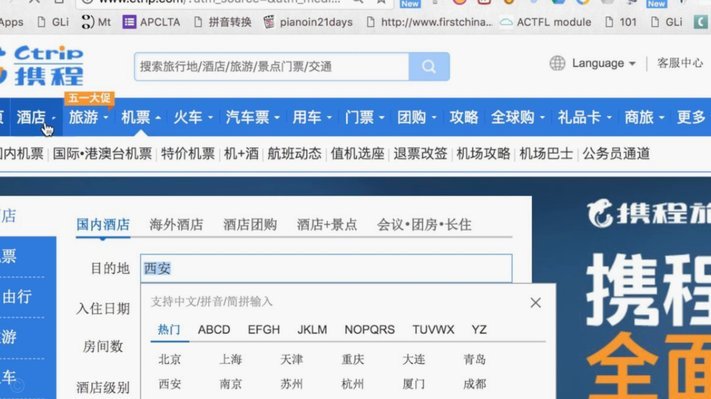This screenshot has width=711, height=399.
Task: Choose 杭州 from the city list
Action: 353,384
